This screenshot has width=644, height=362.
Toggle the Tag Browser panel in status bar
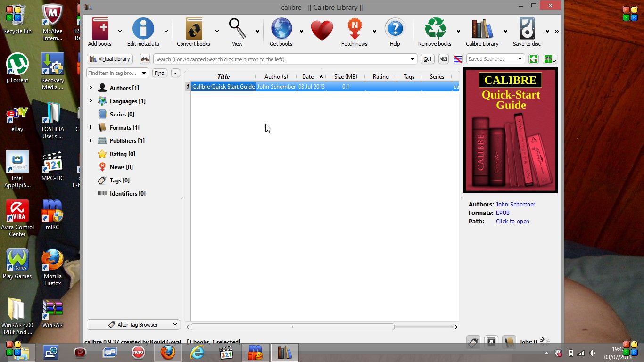(x=473, y=342)
